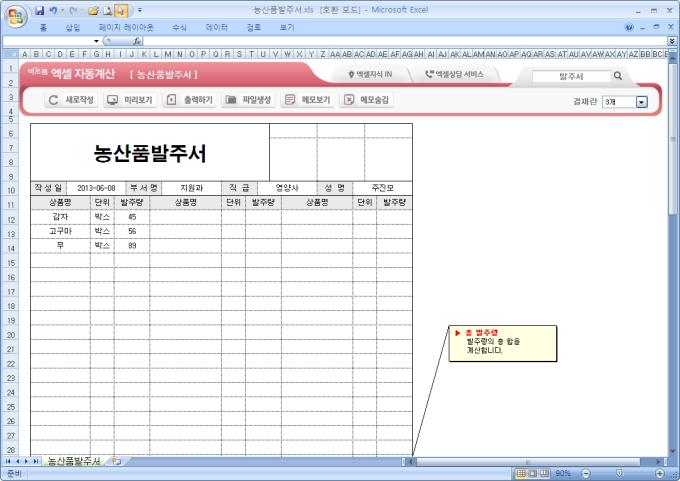Image resolution: width=680 pixels, height=481 pixels.
Task: Select the 주진모 name cell
Action: pyautogui.click(x=382, y=188)
